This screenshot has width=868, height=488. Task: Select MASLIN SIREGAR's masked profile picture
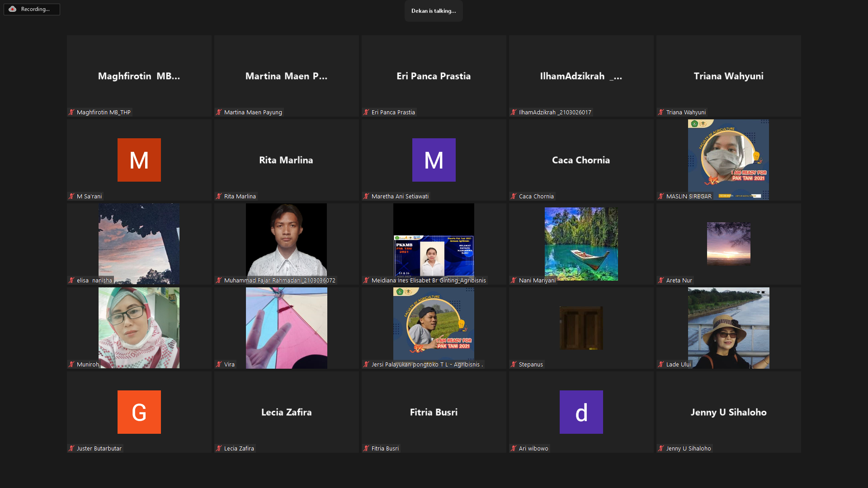[728, 160]
